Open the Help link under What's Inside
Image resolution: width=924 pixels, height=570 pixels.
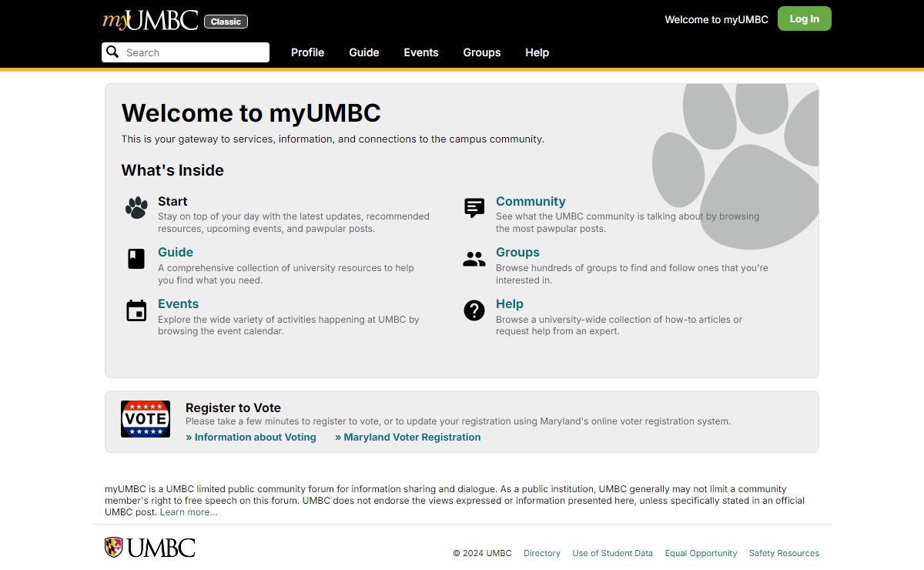510,303
